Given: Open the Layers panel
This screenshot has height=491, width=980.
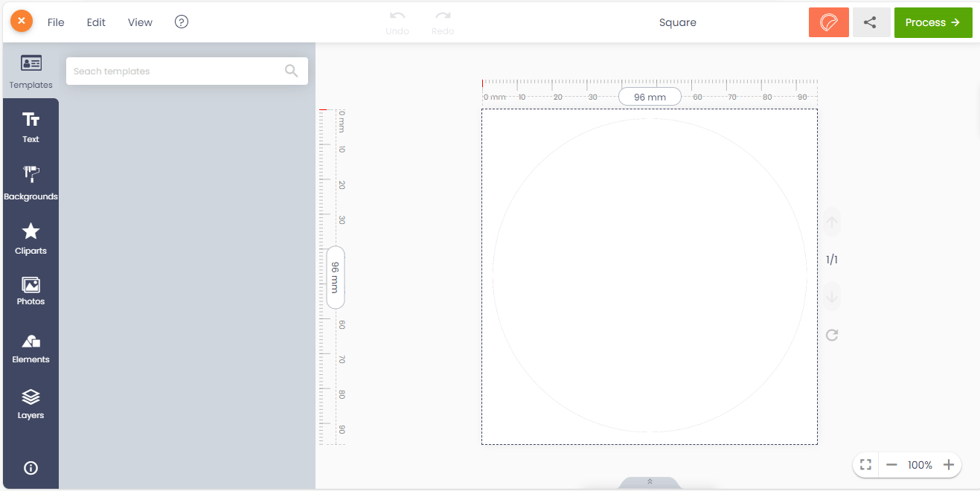Looking at the screenshot, I should click(x=31, y=404).
